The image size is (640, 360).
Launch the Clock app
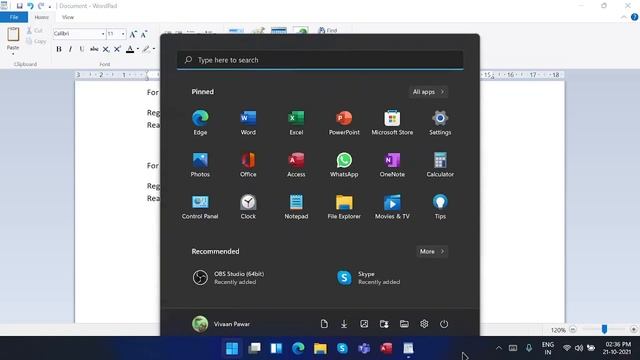pos(248,207)
